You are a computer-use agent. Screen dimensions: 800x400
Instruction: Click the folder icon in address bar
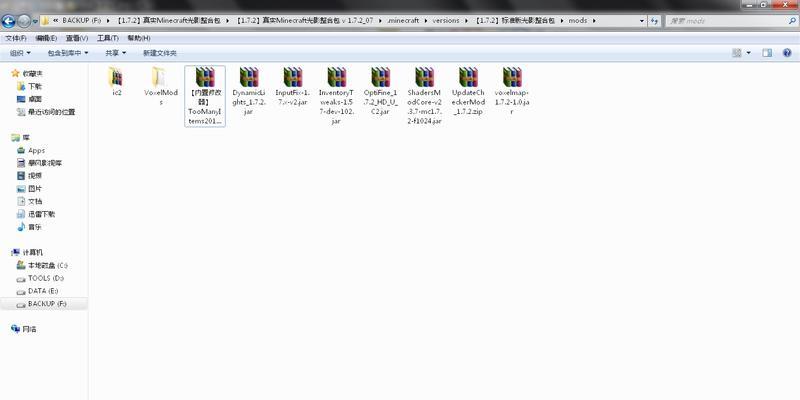click(45, 21)
